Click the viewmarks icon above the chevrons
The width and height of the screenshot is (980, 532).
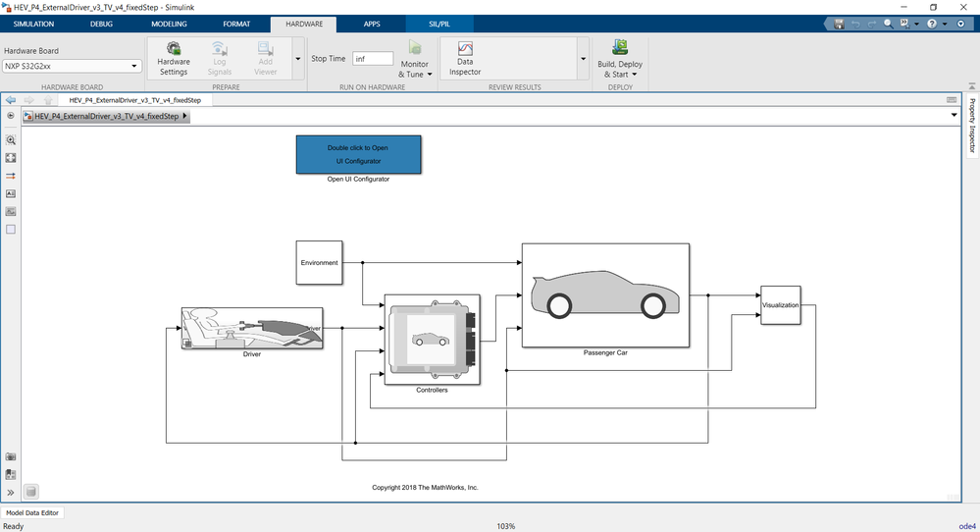(x=11, y=474)
